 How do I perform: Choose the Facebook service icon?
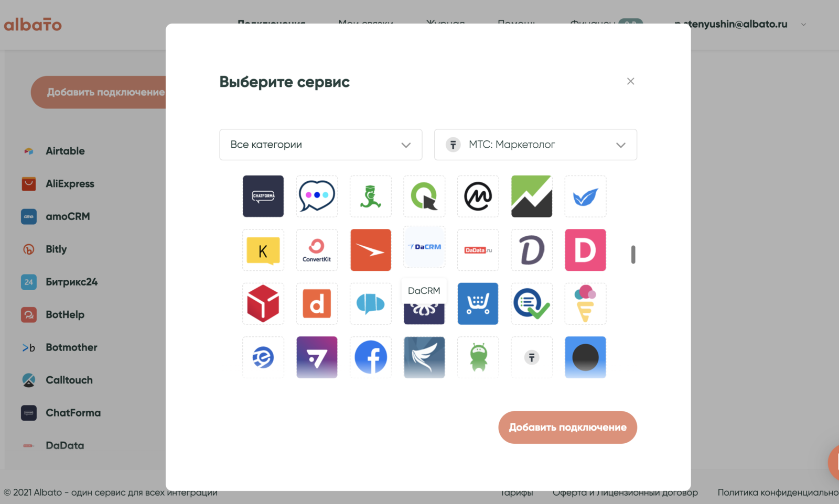click(371, 357)
